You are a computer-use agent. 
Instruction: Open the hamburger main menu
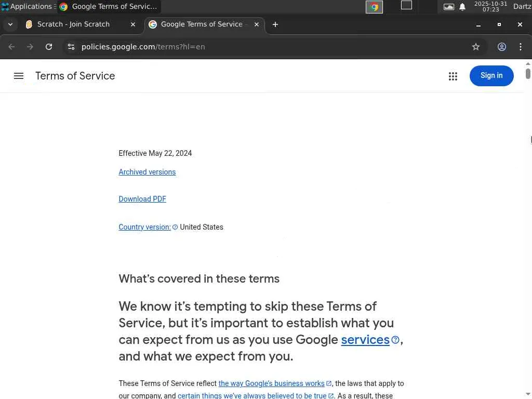[19, 76]
